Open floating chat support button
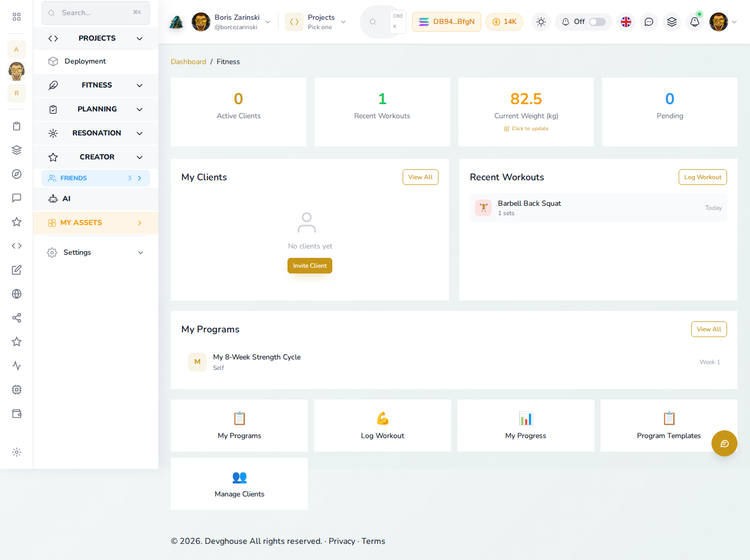The height and width of the screenshot is (560, 750). [x=724, y=443]
